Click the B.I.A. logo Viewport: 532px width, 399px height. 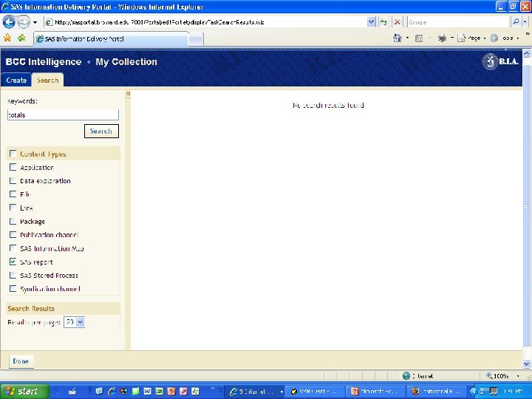coord(500,61)
